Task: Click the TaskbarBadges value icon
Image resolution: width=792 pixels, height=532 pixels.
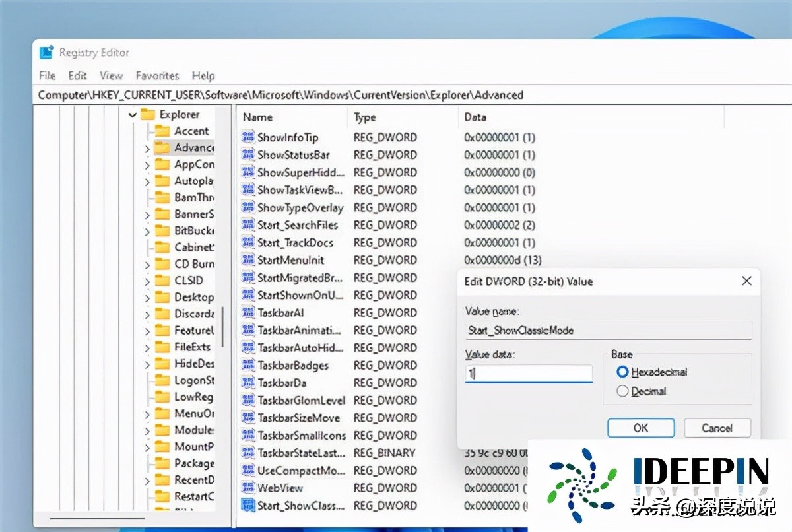Action: pos(248,365)
